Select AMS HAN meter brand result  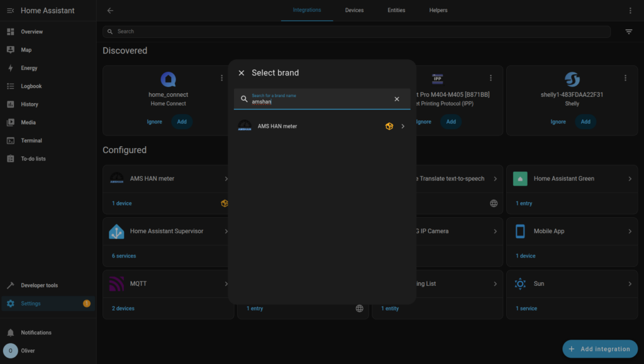click(322, 127)
